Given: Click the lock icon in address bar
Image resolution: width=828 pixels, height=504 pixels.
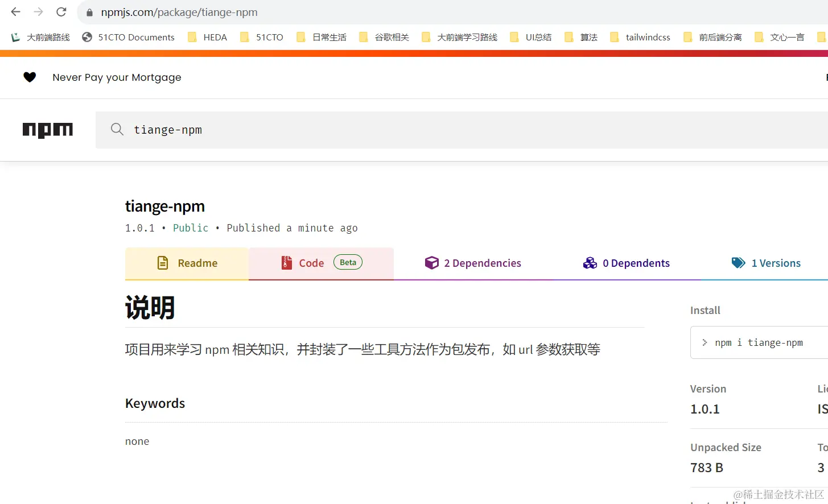Looking at the screenshot, I should [x=89, y=13].
